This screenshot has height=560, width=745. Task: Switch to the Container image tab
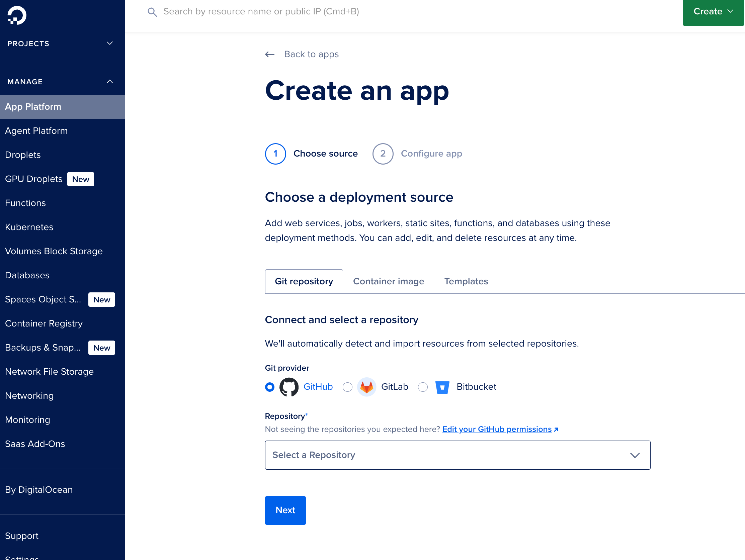click(388, 281)
